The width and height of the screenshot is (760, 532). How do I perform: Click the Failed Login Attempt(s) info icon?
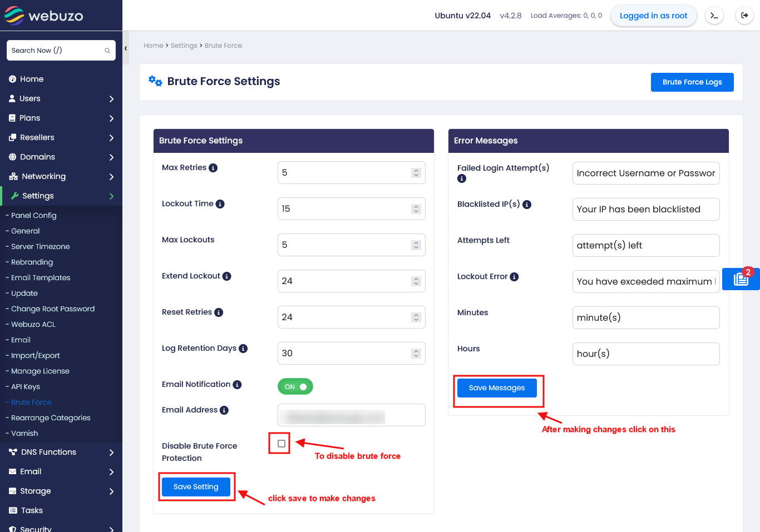pos(462,178)
